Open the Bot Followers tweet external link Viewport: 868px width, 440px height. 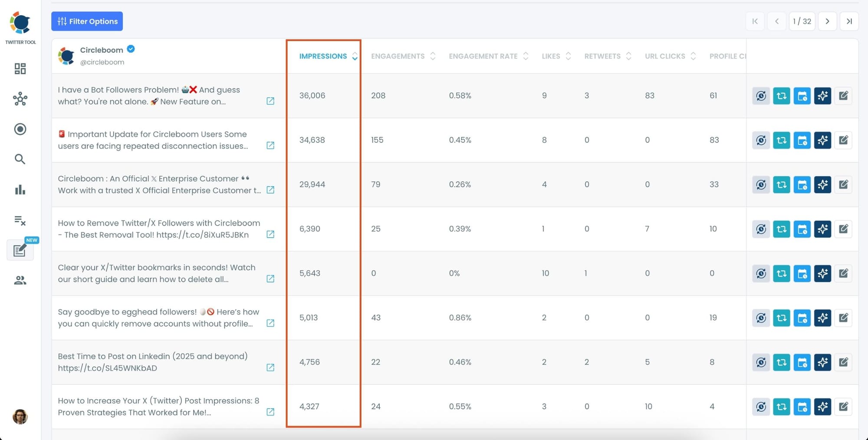tap(270, 101)
